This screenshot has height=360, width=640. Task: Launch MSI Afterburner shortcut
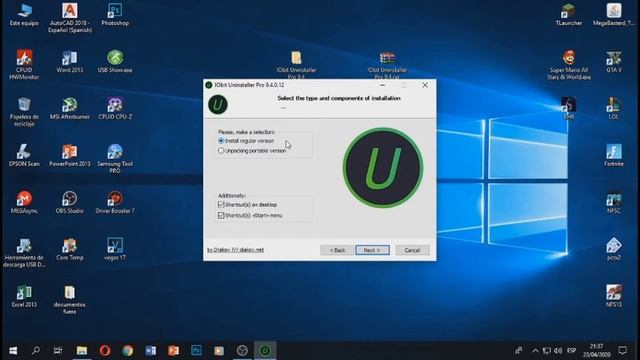pos(70,109)
